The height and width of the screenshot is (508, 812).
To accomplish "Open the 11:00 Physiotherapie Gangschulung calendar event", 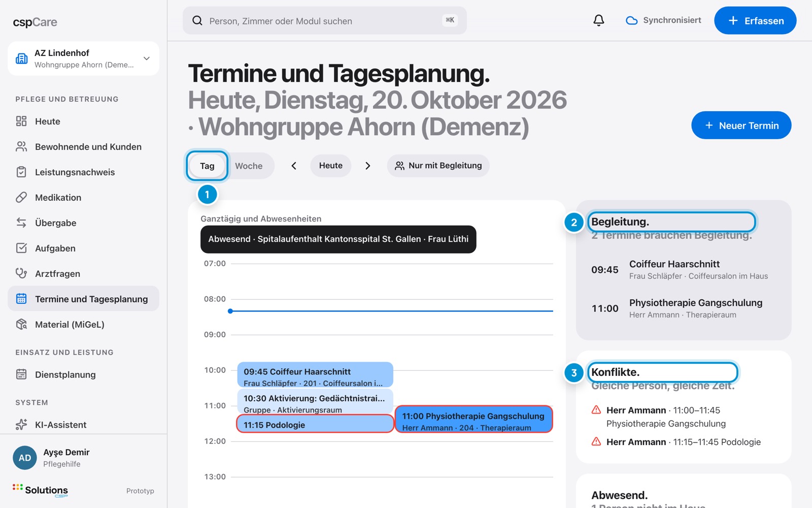I will coord(473,419).
